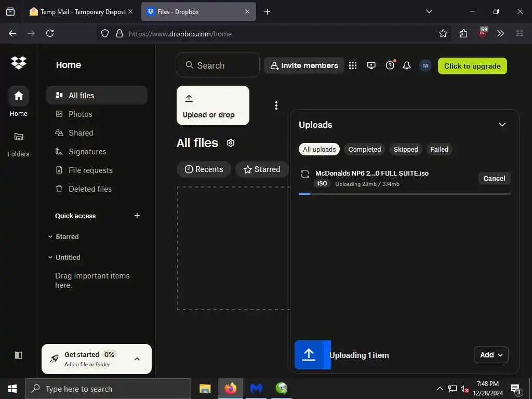
Task: Open the help question mark icon
Action: coord(390,65)
